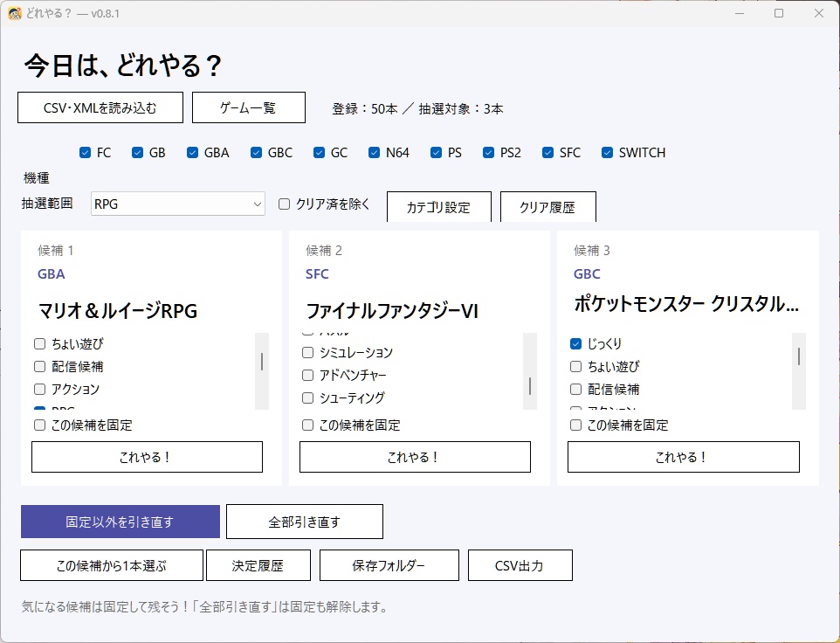Click ファイナルファンタジーVI title text
Viewport: 840px width, 643px height.
point(392,311)
